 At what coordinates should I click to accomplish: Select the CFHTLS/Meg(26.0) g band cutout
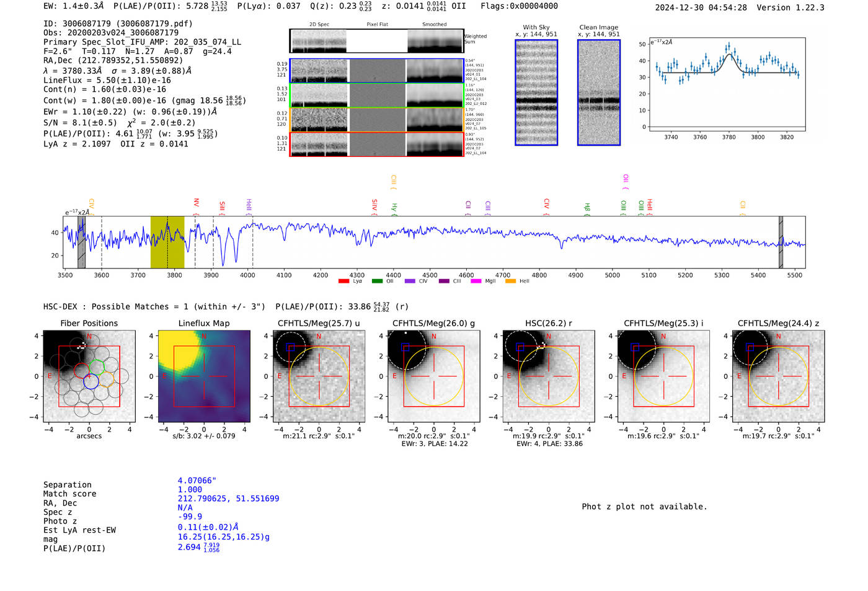tap(434, 376)
